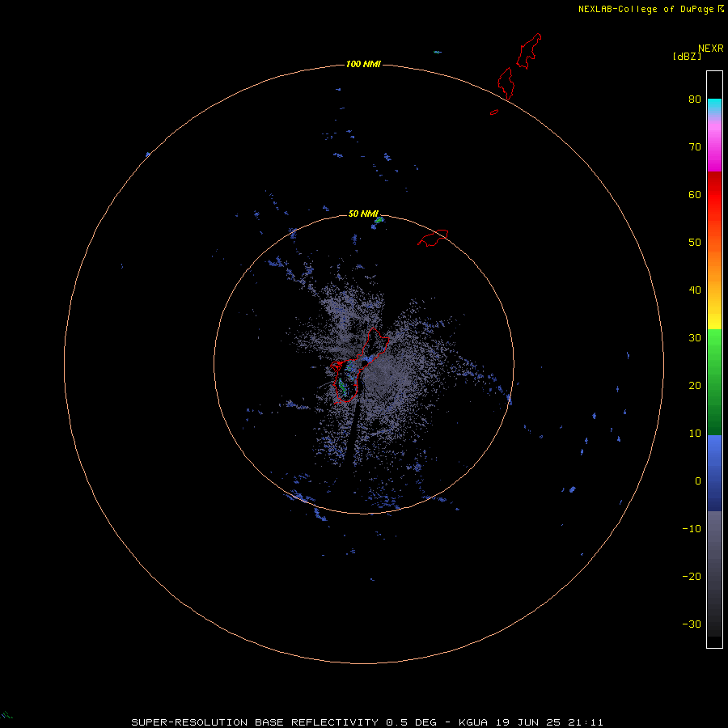The width and height of the screenshot is (728, 728).
Task: Click the 80 value on the dBZ scale
Action: coord(695,99)
